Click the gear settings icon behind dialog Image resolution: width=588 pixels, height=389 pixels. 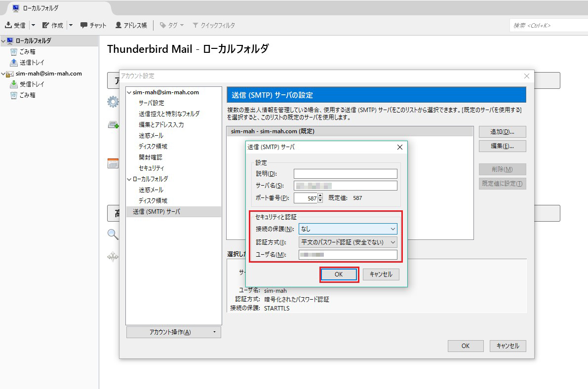point(113,102)
